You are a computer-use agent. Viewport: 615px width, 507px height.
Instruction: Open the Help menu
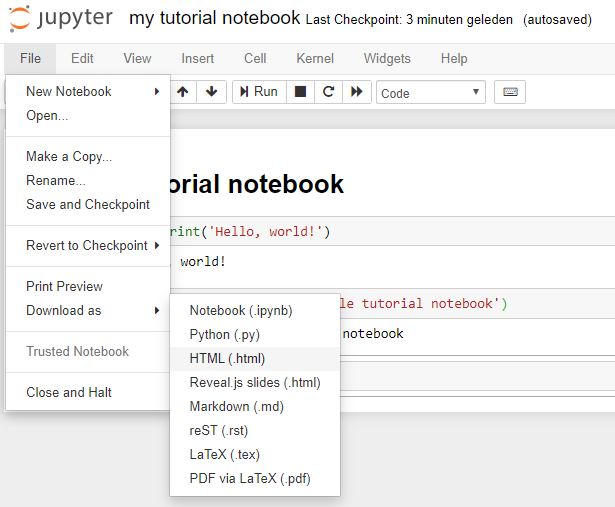454,58
